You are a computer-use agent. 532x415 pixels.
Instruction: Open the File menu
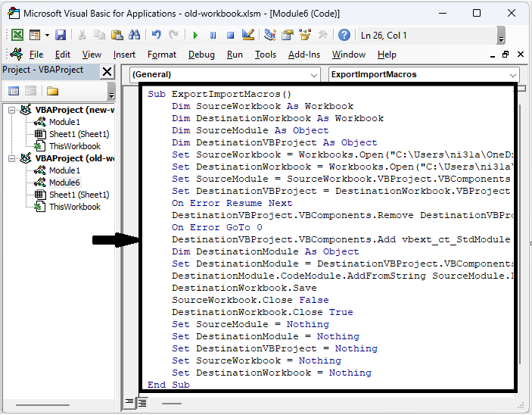[36, 55]
